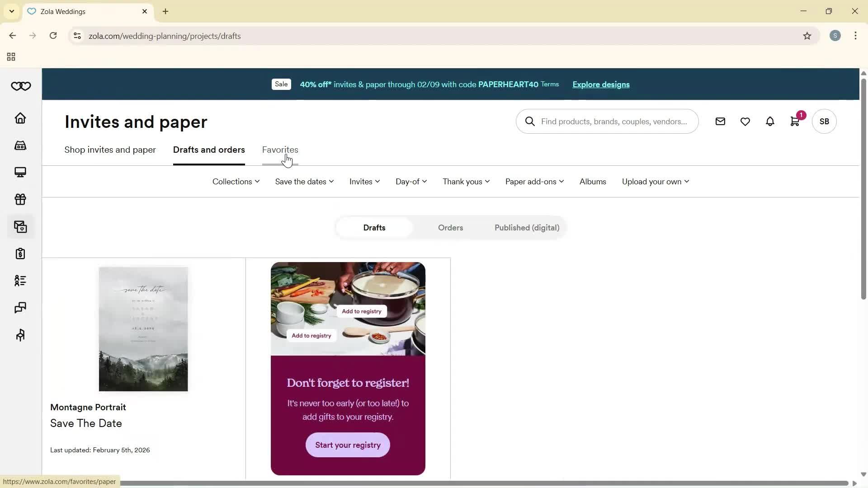Switch to the Orders toggle option
The width and height of the screenshot is (868, 488).
click(x=450, y=227)
